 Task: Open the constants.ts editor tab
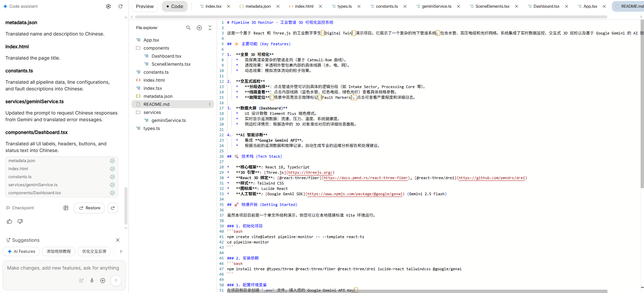pos(386,6)
